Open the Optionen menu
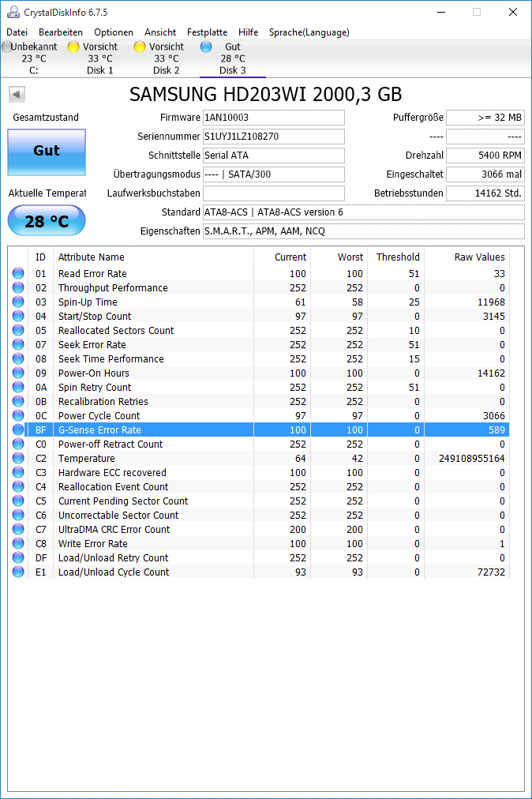Screen dimensions: 532x799 [x=114, y=32]
